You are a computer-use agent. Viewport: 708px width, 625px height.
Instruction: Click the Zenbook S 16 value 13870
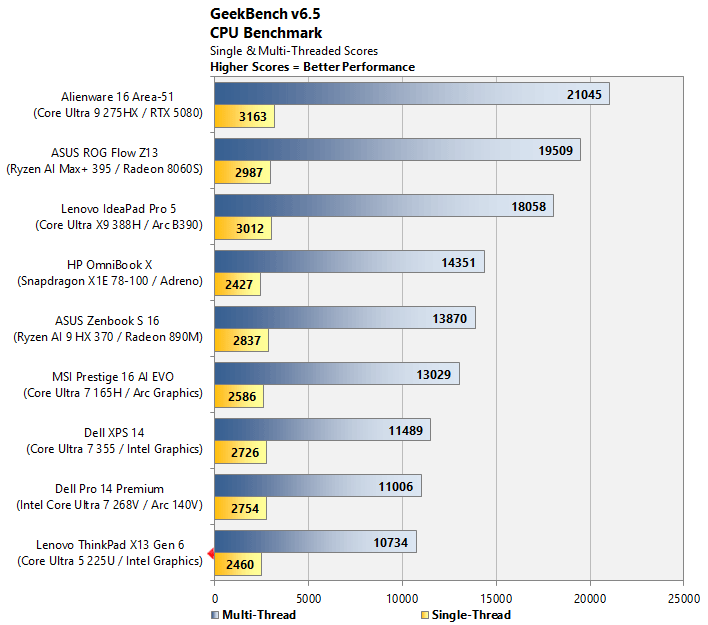449,318
